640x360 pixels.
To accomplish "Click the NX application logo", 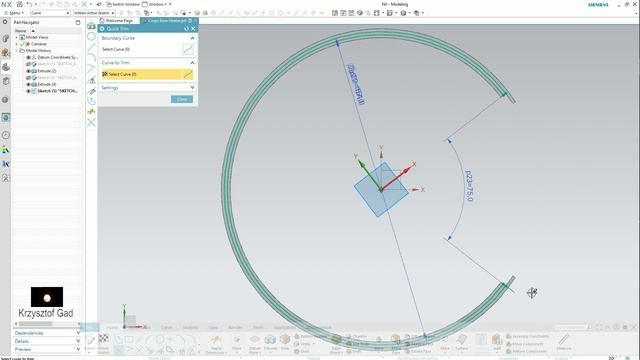I will (x=6, y=4).
